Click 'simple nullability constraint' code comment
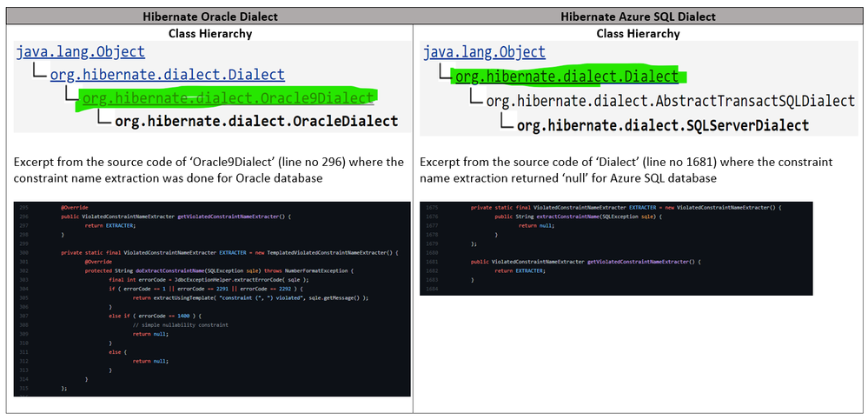 point(181,324)
